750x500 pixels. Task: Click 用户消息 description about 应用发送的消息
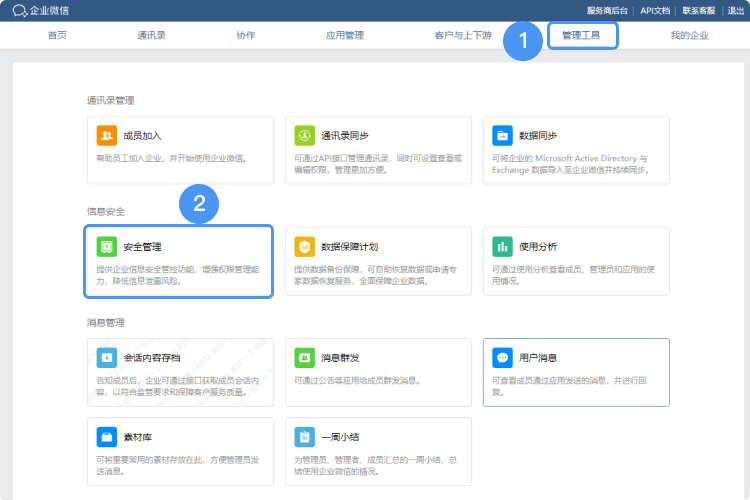(x=569, y=386)
